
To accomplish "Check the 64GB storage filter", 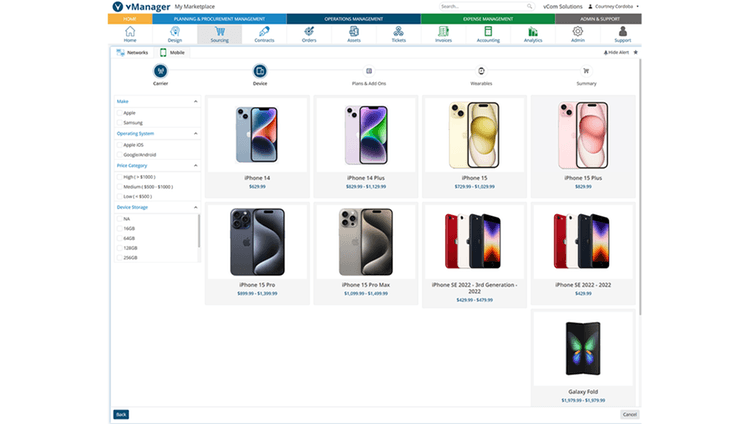I will 120,238.
